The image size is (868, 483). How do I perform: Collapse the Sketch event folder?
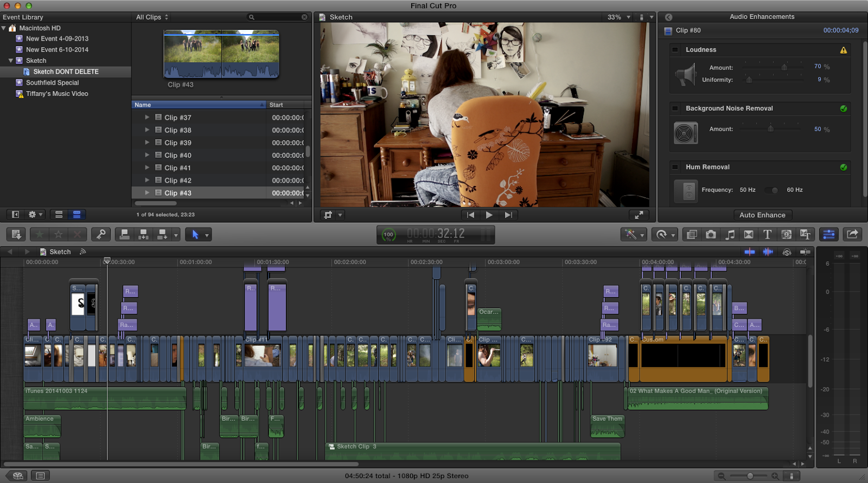[11, 61]
